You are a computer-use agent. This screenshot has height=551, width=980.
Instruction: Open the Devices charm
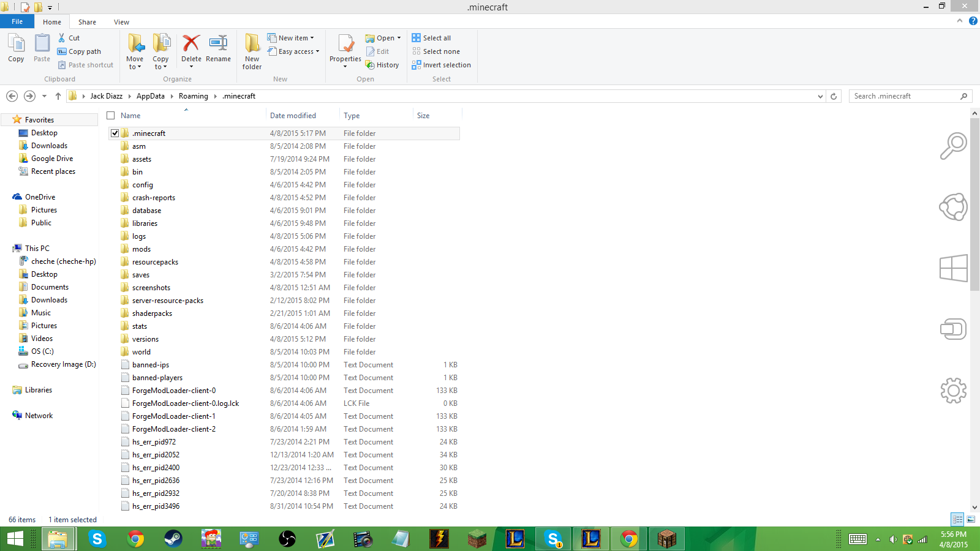953,329
